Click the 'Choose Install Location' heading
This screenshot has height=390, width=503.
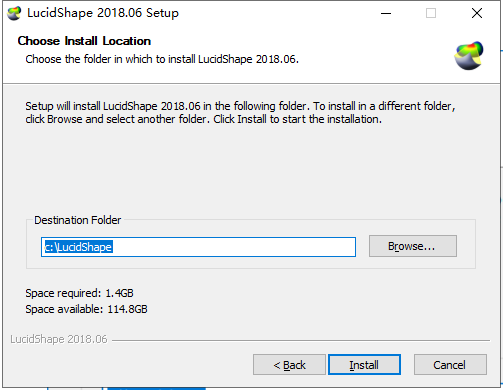pos(84,41)
